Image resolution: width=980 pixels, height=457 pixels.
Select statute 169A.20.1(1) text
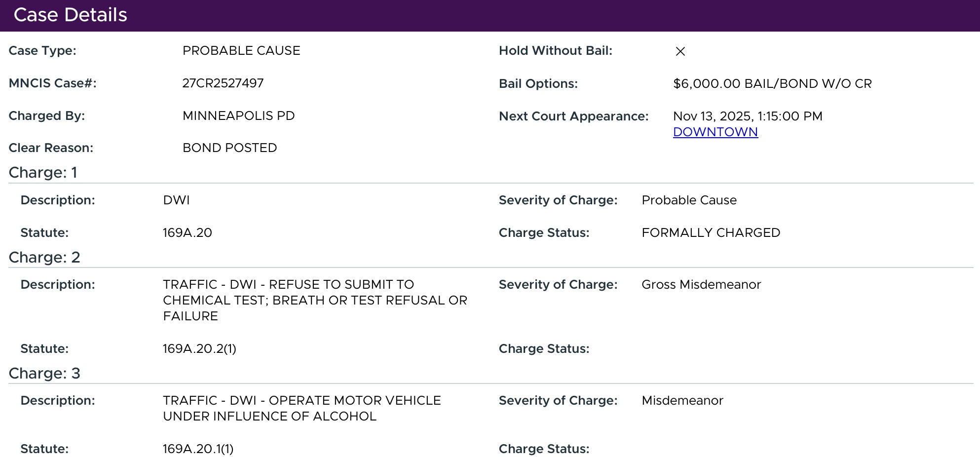coord(198,449)
